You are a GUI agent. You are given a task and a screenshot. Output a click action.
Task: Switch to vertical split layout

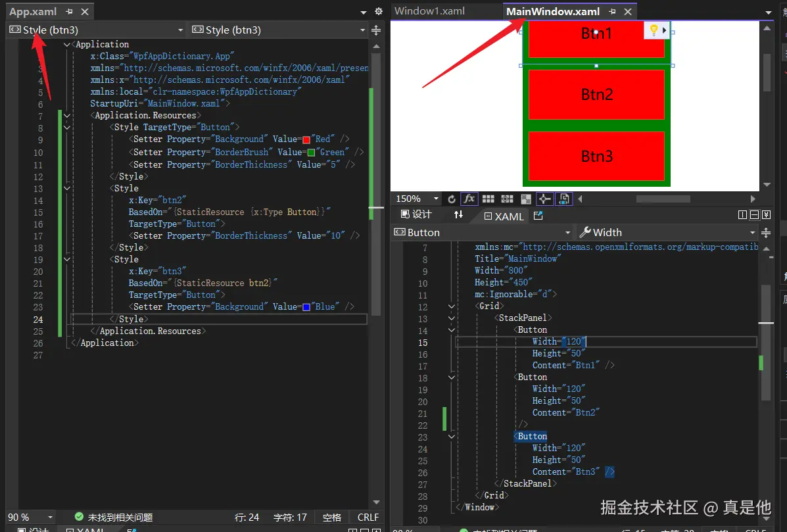pos(743,215)
